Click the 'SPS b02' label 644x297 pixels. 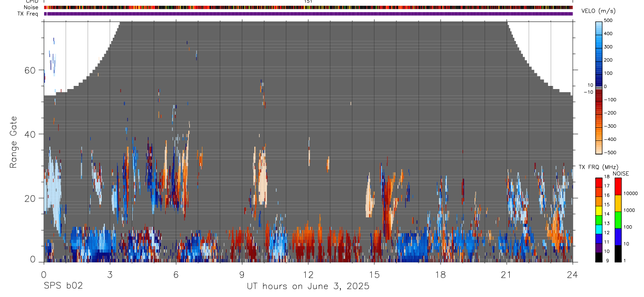coord(63,286)
